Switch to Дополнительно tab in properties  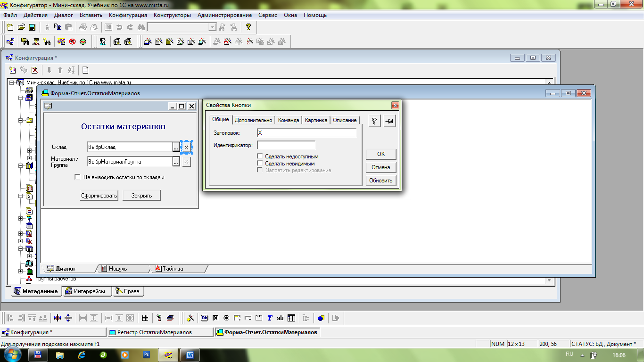[254, 120]
